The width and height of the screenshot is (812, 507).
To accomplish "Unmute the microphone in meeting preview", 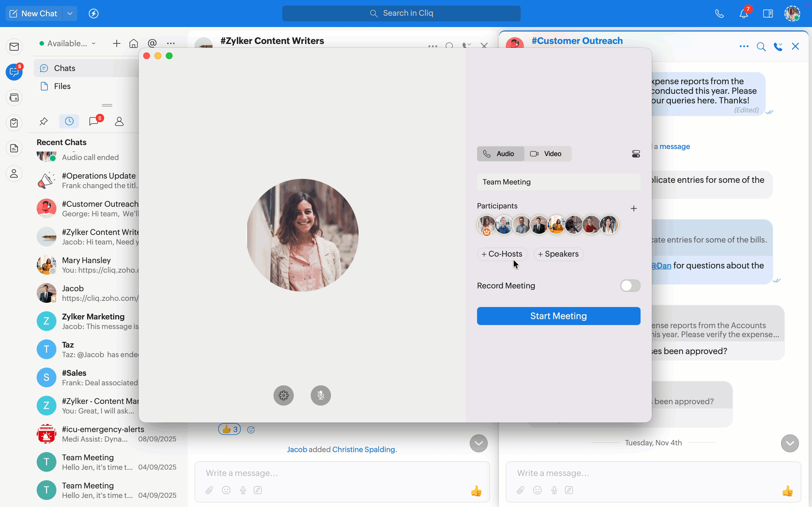I will [321, 395].
